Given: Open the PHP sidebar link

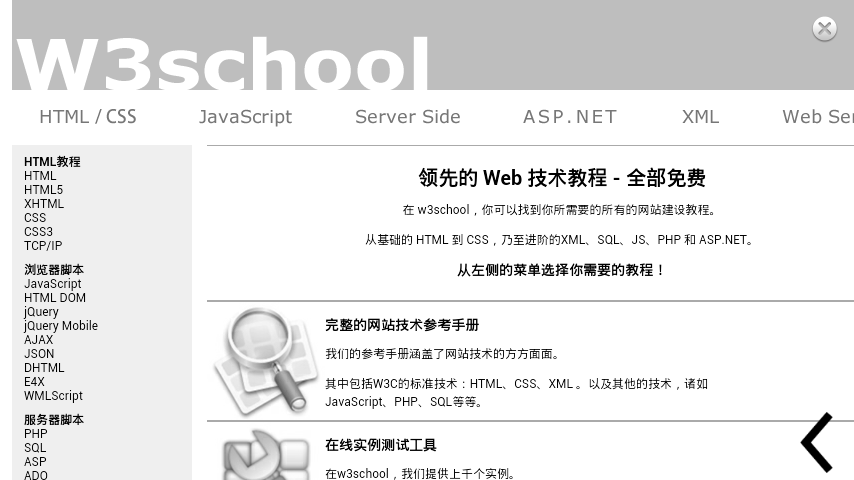Looking at the screenshot, I should (x=35, y=434).
